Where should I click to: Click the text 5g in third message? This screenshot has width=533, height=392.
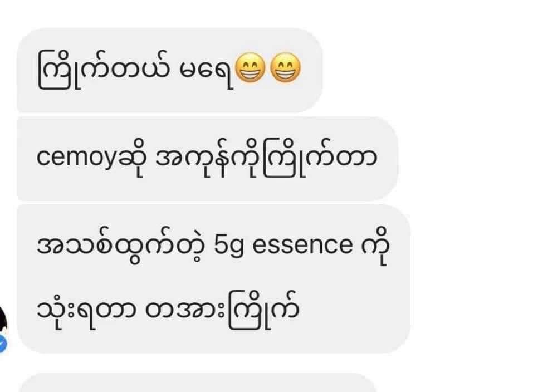point(229,246)
